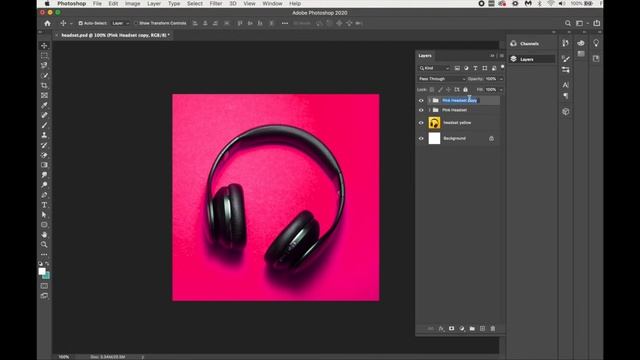Image resolution: width=640 pixels, height=360 pixels.
Task: Toggle layer filtering on/off switch
Action: pos(502,68)
